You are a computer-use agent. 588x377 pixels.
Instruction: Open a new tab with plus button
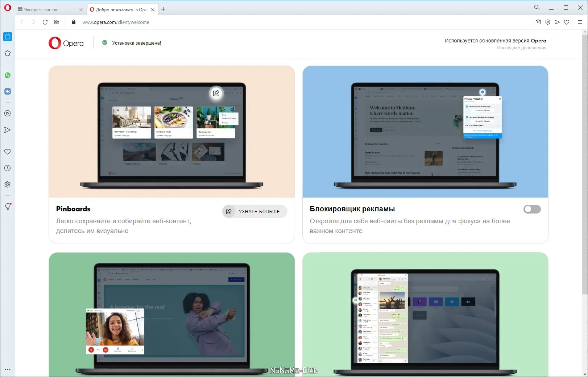pos(163,9)
